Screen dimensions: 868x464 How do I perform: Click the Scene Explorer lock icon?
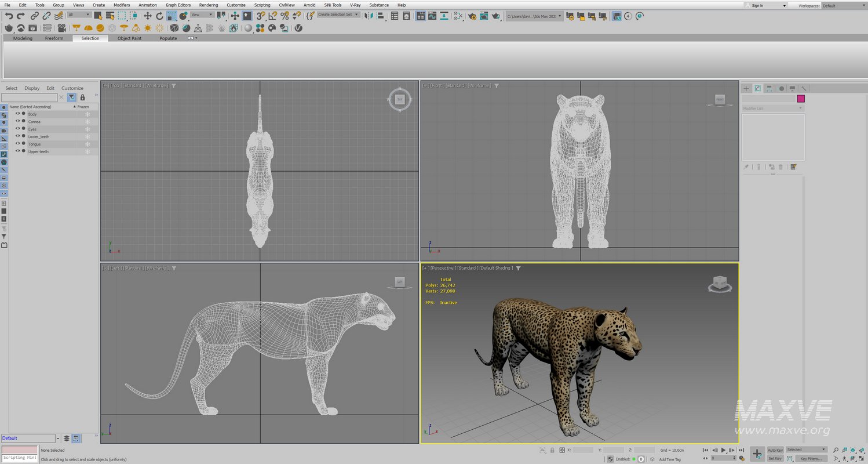83,97
